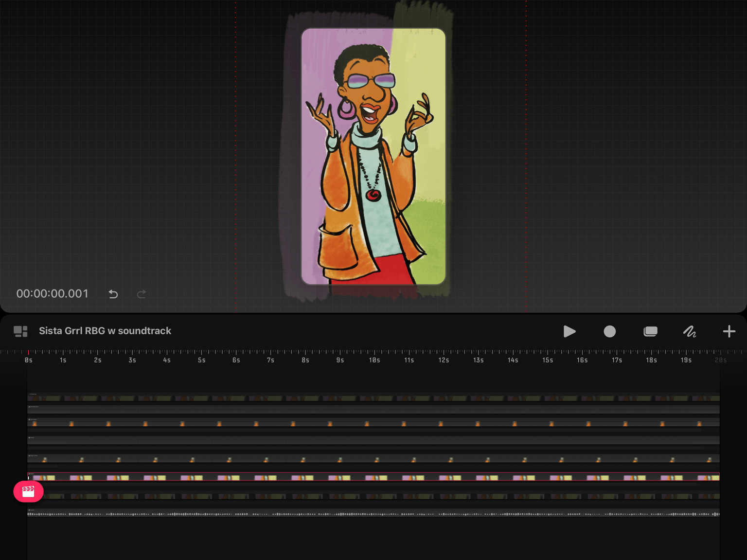Move playhead to the 1s ruler mark

pyautogui.click(x=63, y=360)
